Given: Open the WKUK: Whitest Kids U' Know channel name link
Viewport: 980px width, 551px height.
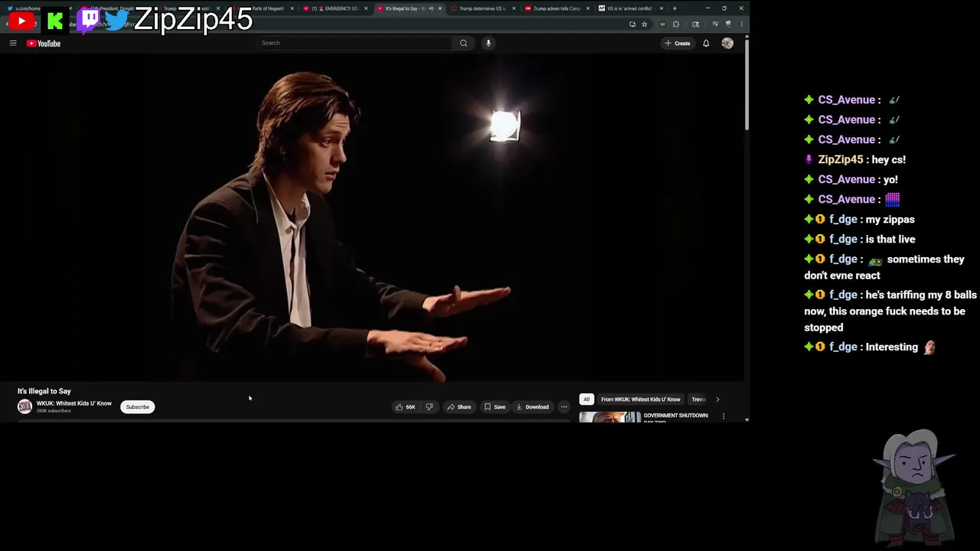Looking at the screenshot, I should [x=74, y=403].
